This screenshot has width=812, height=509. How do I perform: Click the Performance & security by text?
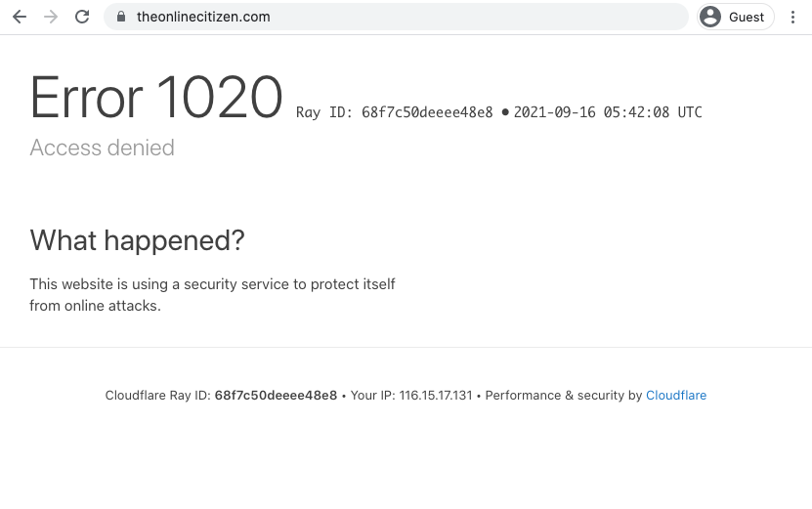[x=563, y=396]
